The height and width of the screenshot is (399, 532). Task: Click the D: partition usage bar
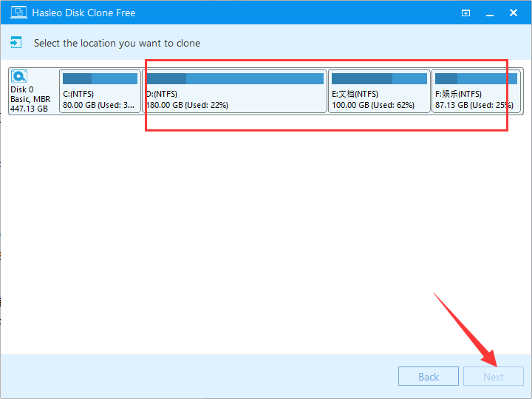click(x=235, y=79)
